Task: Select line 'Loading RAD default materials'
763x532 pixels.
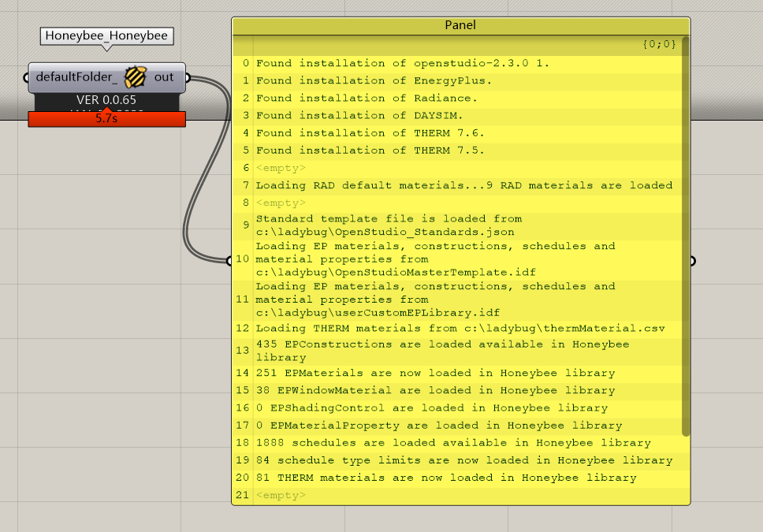Action: [464, 185]
